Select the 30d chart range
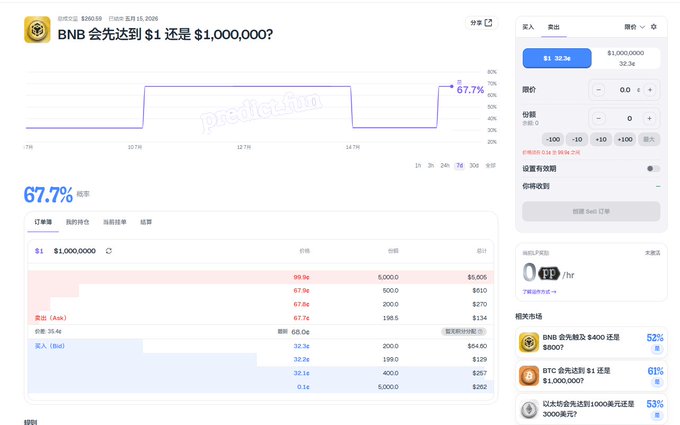The width and height of the screenshot is (680, 425). (x=474, y=166)
